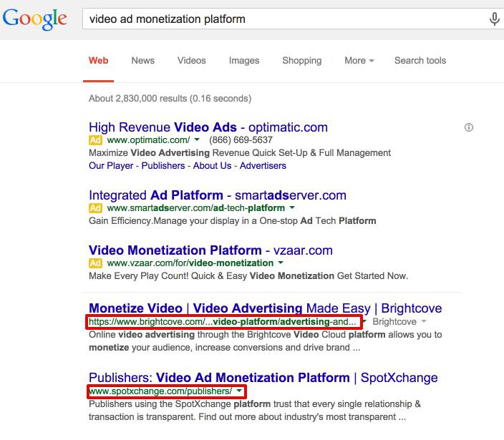Click the SpotXchange platform trust snippet text
504x440 pixels.
pos(255,411)
